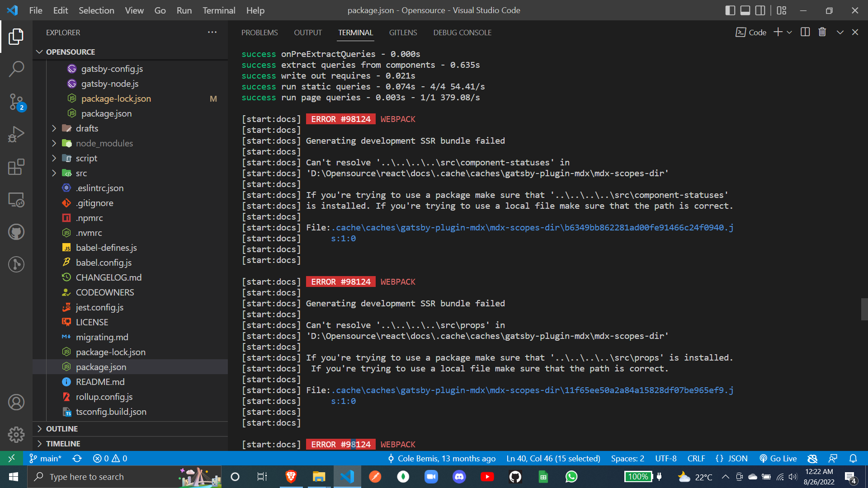Show errors and warnings count
The height and width of the screenshot is (488, 868).
coord(110,458)
